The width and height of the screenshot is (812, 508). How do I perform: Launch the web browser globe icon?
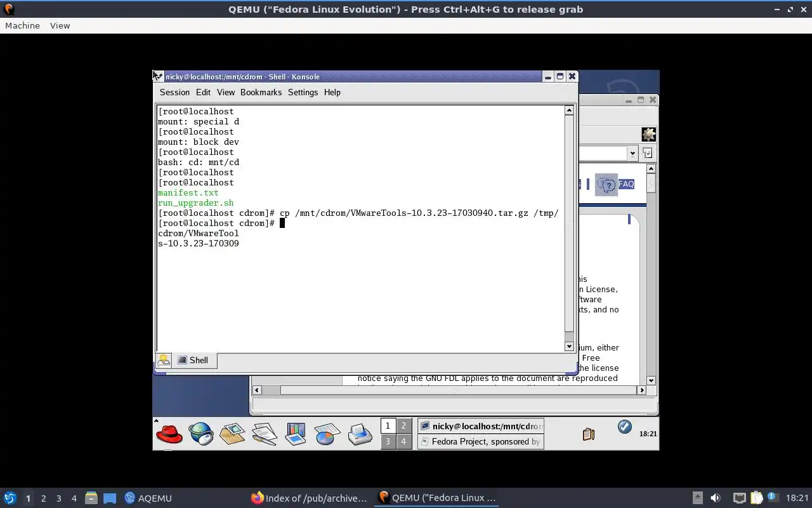click(201, 434)
